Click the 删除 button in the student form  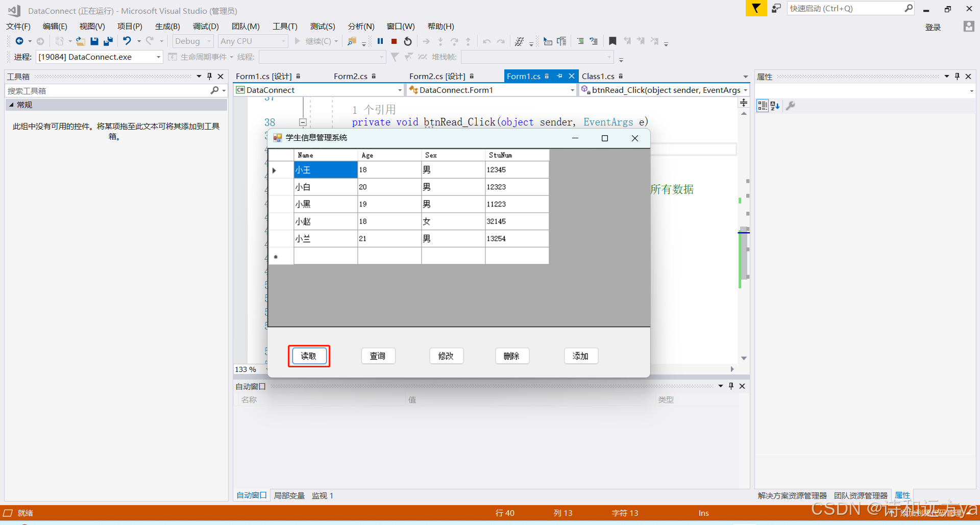(x=512, y=356)
